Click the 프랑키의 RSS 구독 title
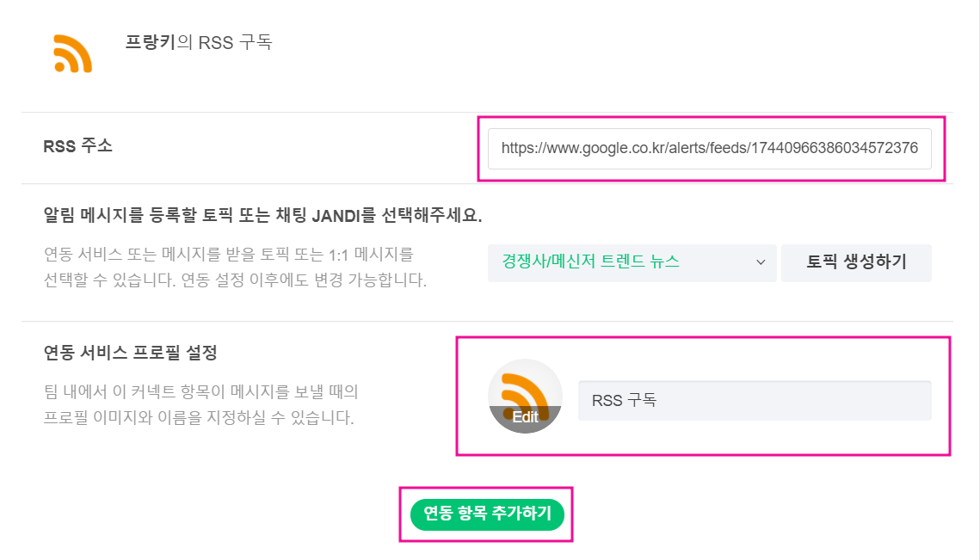The height and width of the screenshot is (560, 980). click(x=199, y=41)
